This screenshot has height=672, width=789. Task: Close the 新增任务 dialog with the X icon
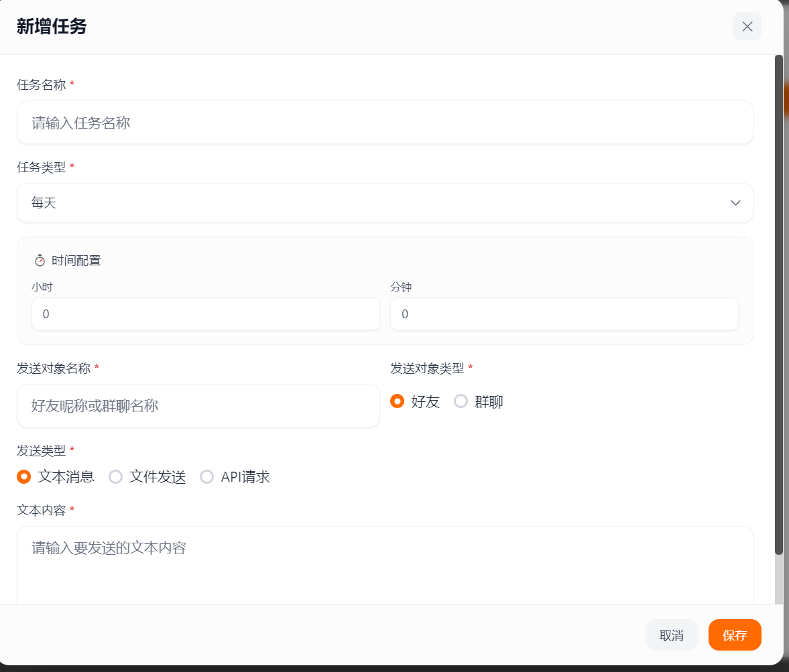747,26
